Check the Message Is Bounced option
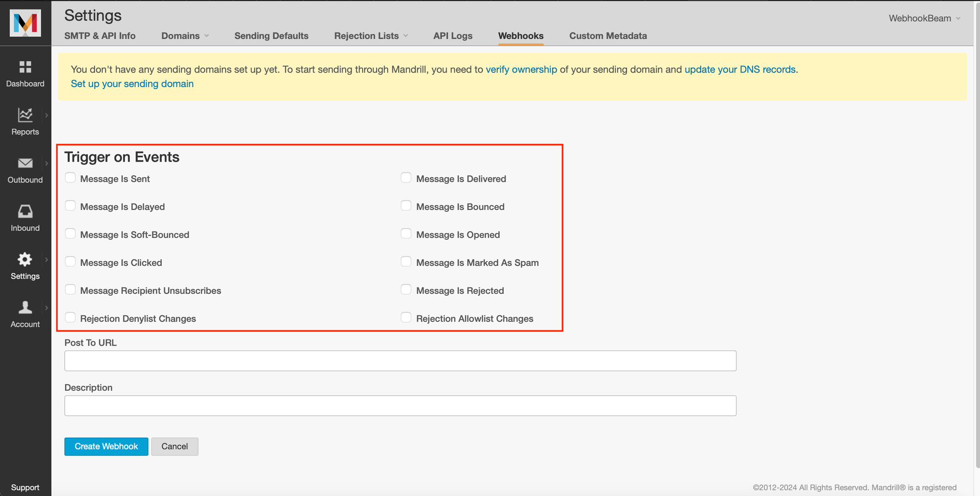The height and width of the screenshot is (496, 980). click(x=406, y=206)
